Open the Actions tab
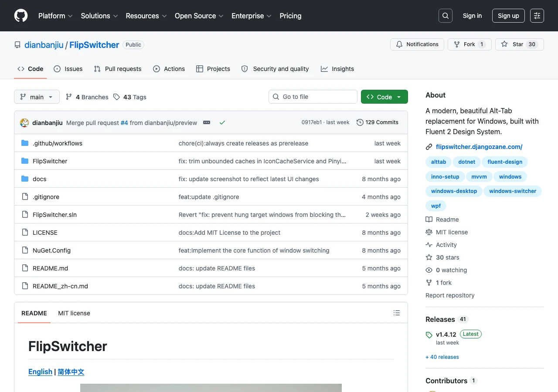 (x=169, y=69)
